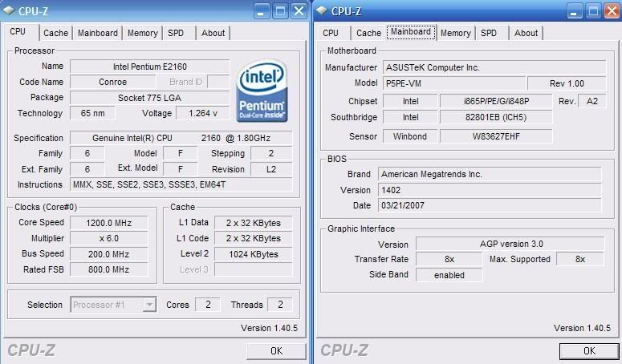
Task: Click OK button in left CPU-Z window
Action: coord(276,351)
